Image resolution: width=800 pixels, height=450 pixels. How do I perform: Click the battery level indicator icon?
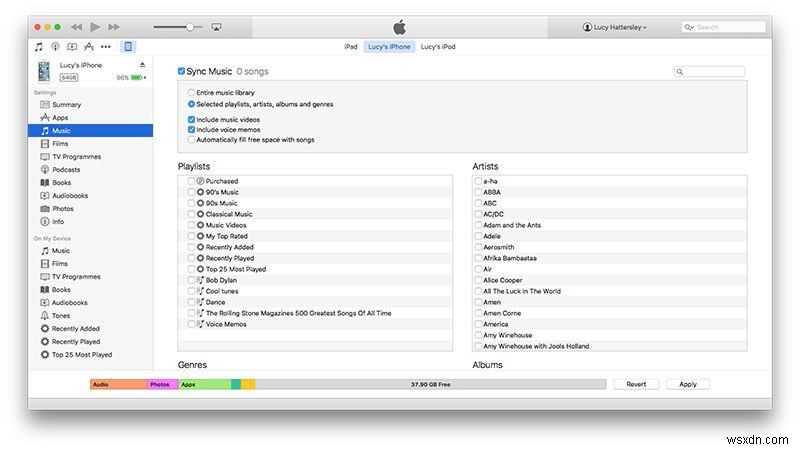137,78
